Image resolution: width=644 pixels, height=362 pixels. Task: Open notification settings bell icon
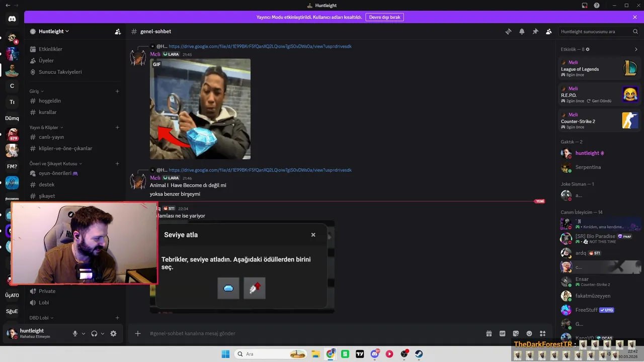click(x=522, y=31)
